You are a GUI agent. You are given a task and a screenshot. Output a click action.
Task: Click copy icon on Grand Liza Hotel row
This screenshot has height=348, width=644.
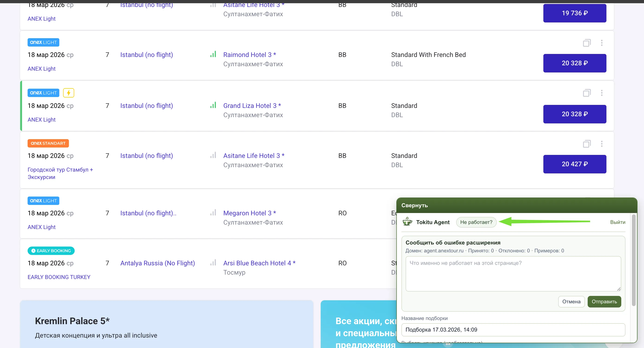[586, 93]
